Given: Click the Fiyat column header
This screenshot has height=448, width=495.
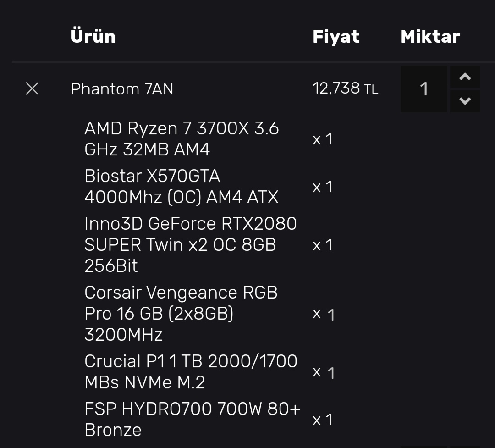Looking at the screenshot, I should tap(336, 37).
